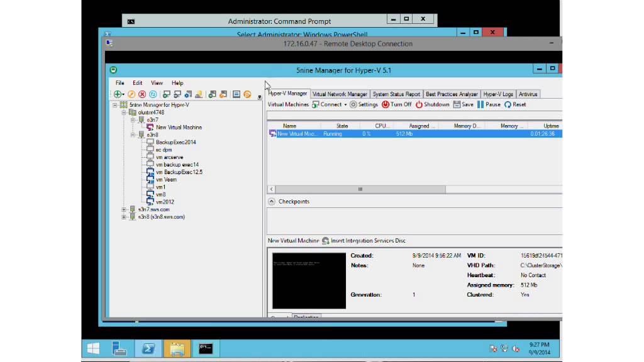Expand the Checkpoints section
Image resolution: width=644 pixels, height=362 pixels.
pyautogui.click(x=270, y=201)
